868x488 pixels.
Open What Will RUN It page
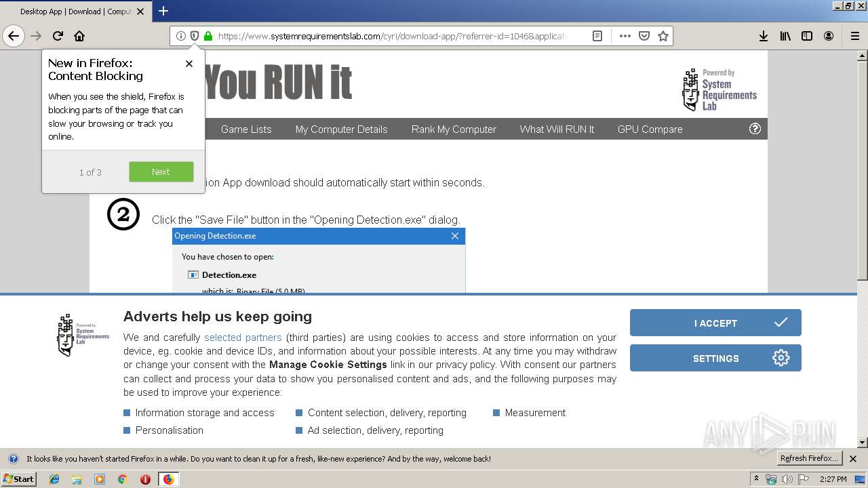pos(557,129)
